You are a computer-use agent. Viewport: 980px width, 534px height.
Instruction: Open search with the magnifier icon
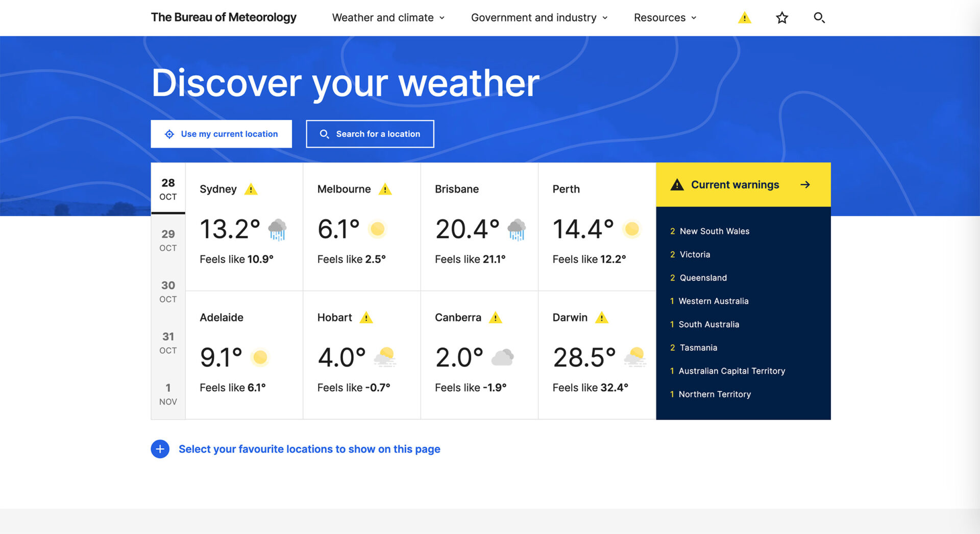coord(819,18)
